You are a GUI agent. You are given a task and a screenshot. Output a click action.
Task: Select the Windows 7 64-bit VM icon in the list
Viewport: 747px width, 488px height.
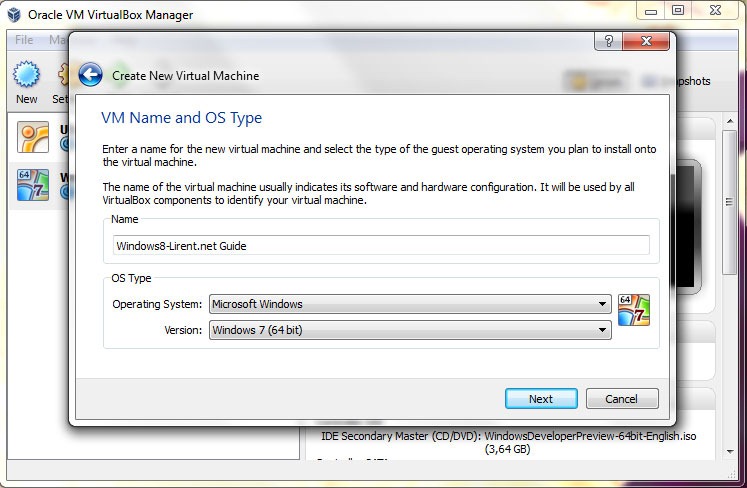33,184
